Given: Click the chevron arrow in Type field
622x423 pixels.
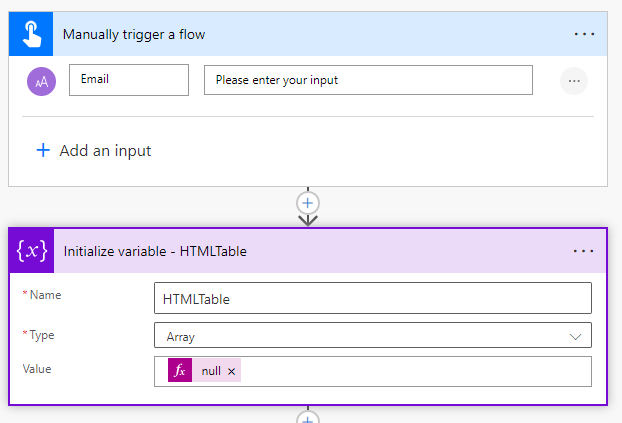Looking at the screenshot, I should 576,337.
